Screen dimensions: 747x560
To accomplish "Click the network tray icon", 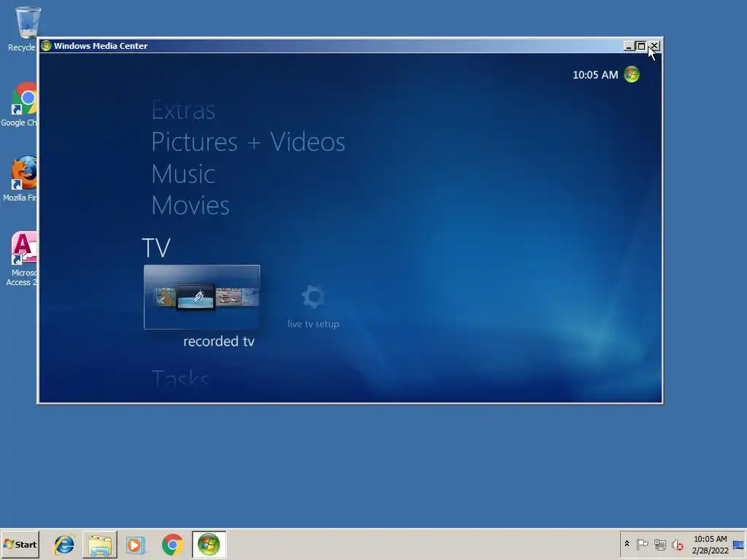I will 659,544.
